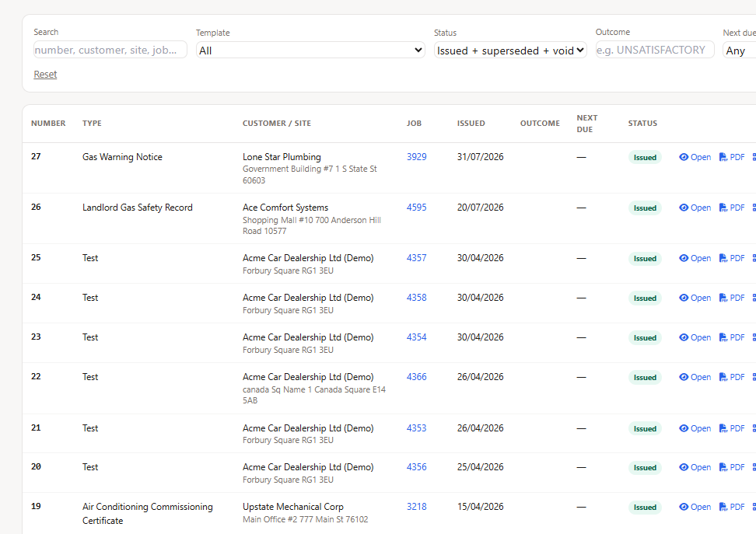
Task: Click the STATUS column header
Action: tap(642, 124)
